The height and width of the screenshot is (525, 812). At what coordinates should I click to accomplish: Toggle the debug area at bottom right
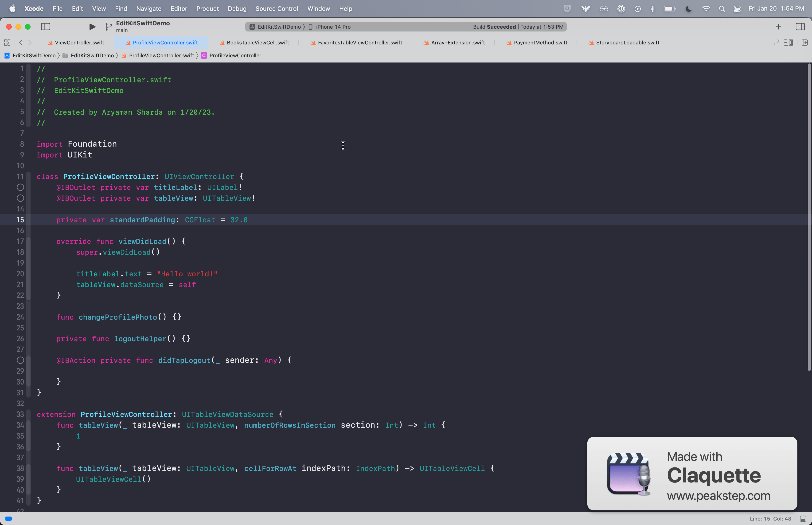[x=803, y=518]
